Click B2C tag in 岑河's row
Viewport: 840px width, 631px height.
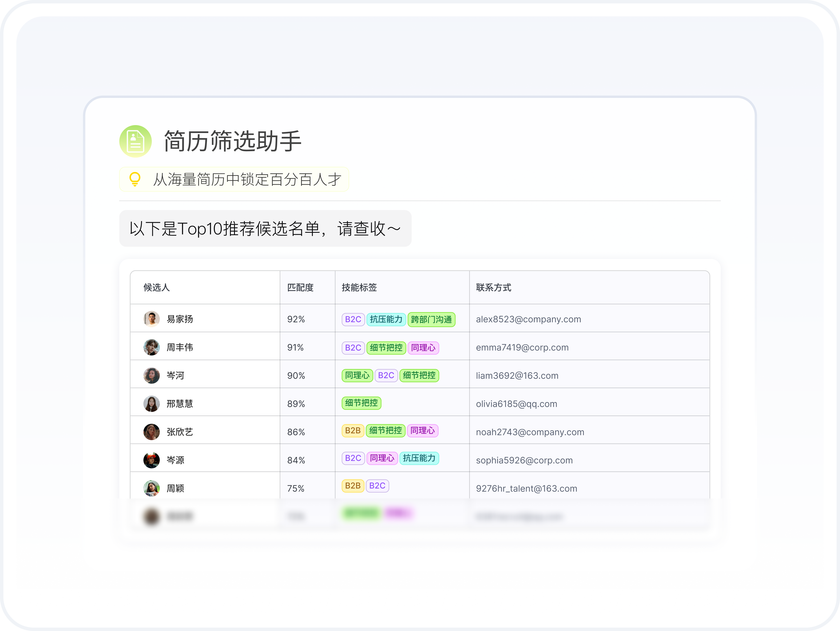point(386,375)
